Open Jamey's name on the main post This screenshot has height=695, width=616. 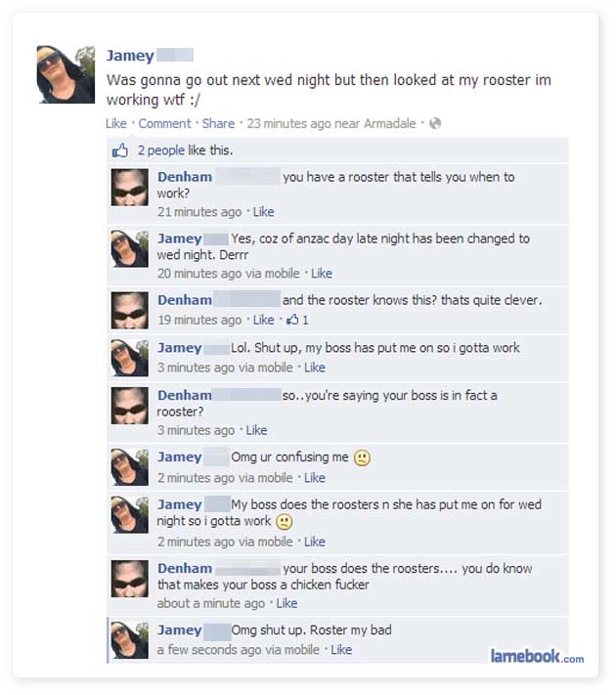point(130,56)
